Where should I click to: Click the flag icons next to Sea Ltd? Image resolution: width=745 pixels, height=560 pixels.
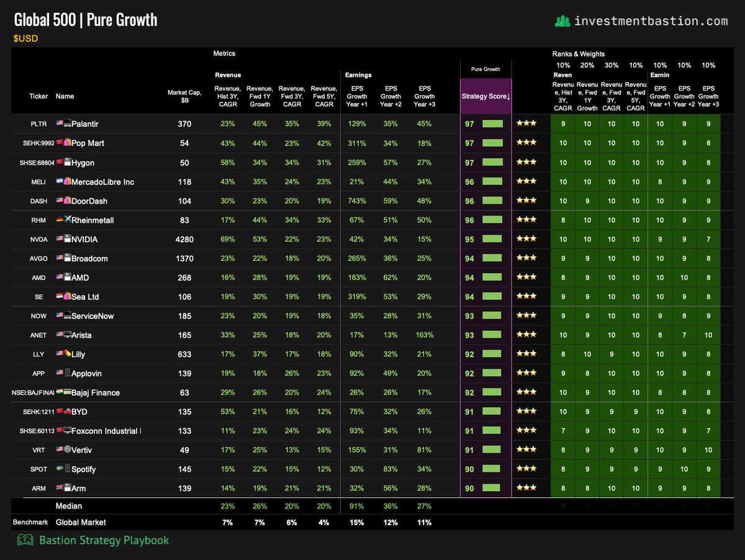(x=63, y=297)
